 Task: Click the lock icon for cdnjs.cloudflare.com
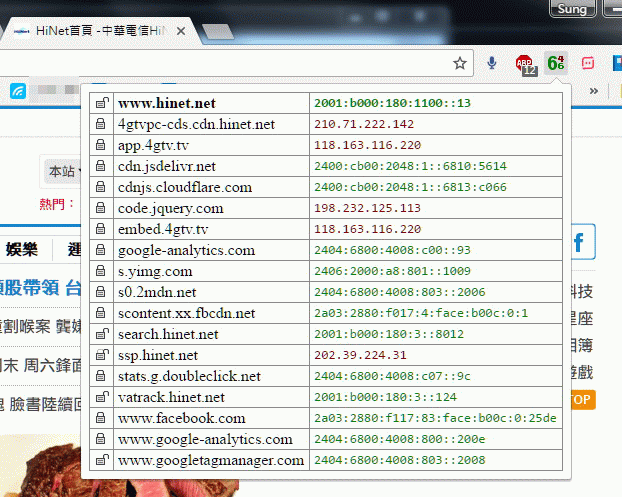tap(101, 187)
